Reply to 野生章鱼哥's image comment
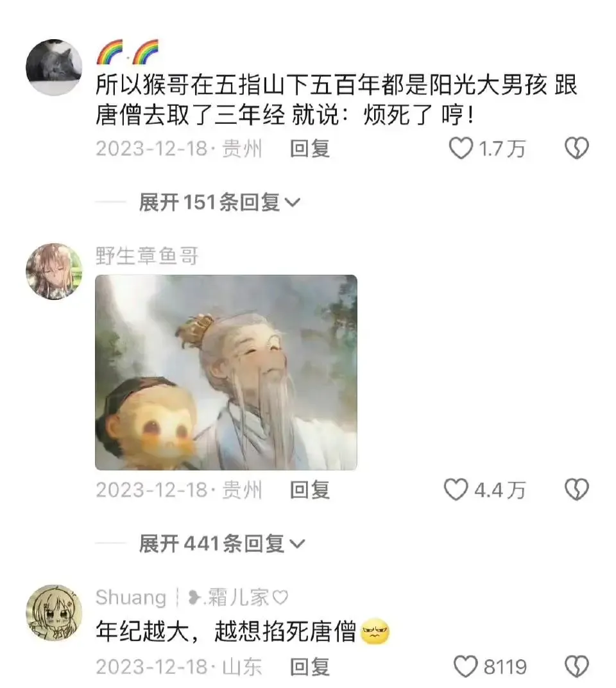 pyautogui.click(x=310, y=490)
